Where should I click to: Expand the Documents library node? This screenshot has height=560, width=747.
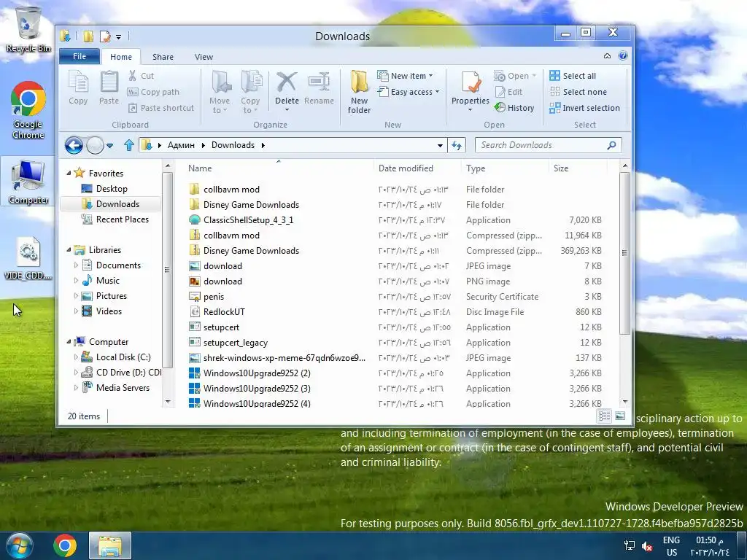click(76, 265)
